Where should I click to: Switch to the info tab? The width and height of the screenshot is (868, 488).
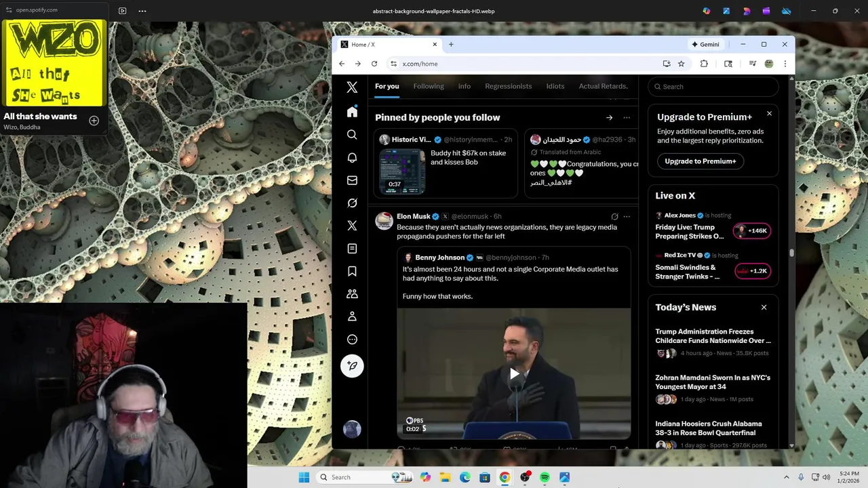coord(465,87)
